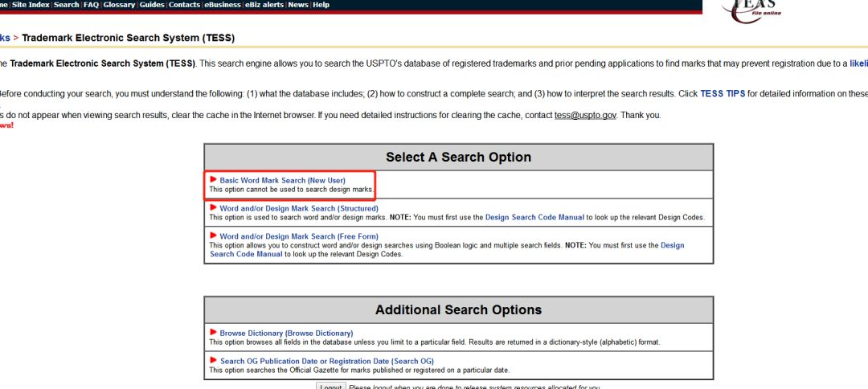Open Word and/or Design Mark Search (Structured)
The height and width of the screenshot is (389, 868).
299,209
